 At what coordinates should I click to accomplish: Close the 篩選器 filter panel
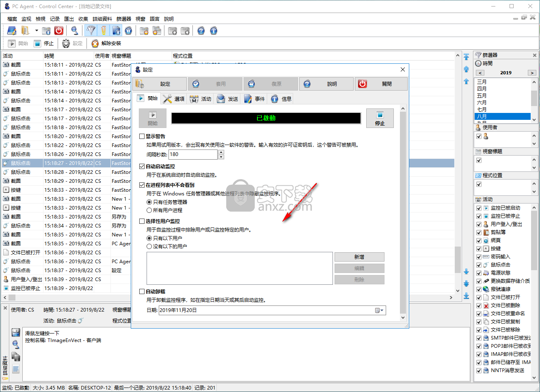pyautogui.click(x=535, y=55)
